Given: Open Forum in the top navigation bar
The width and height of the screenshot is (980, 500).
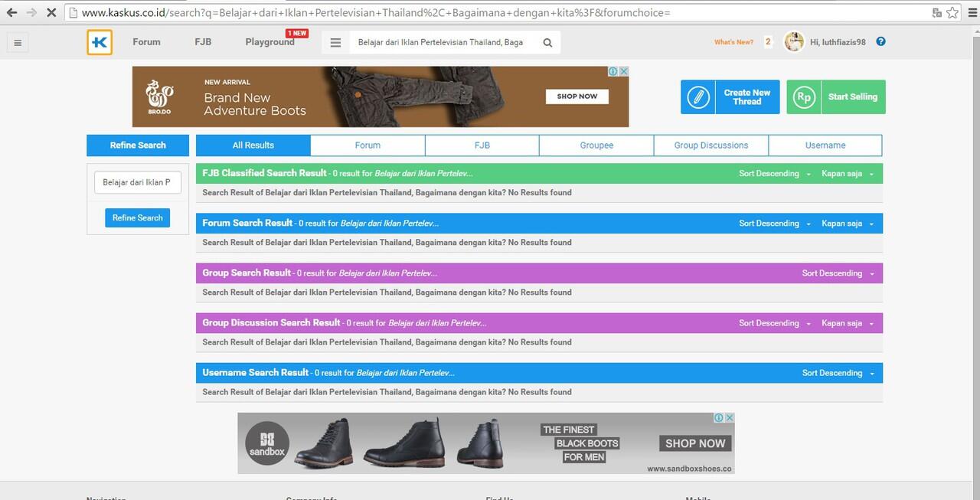Looking at the screenshot, I should pos(146,42).
